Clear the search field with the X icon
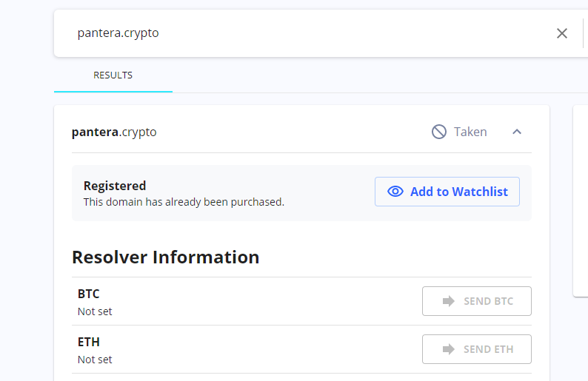588x381 pixels. click(562, 33)
